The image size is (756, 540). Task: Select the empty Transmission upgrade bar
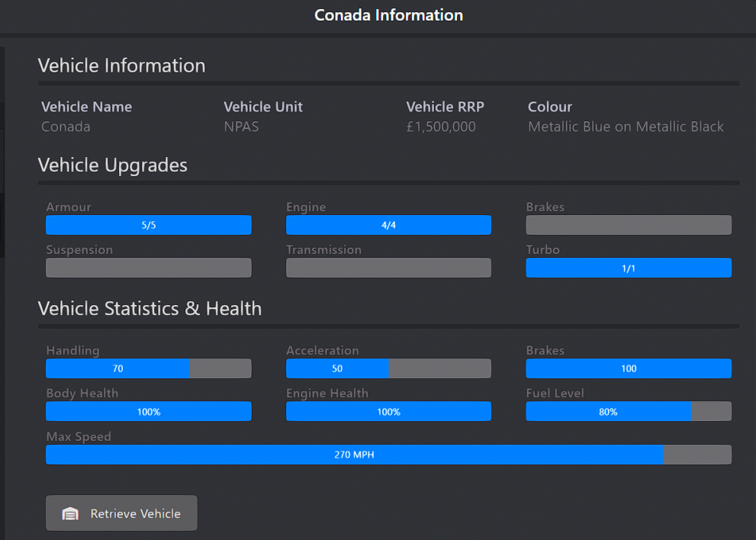tap(388, 268)
